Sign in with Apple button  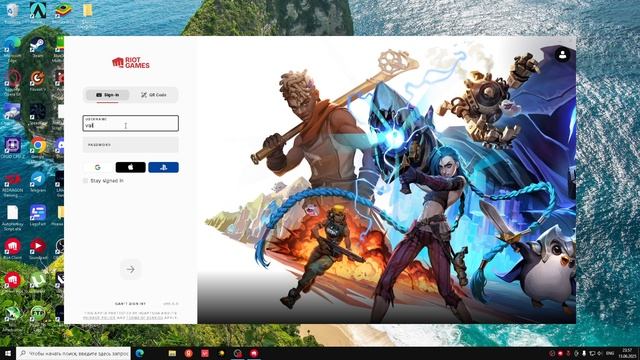[x=131, y=167]
